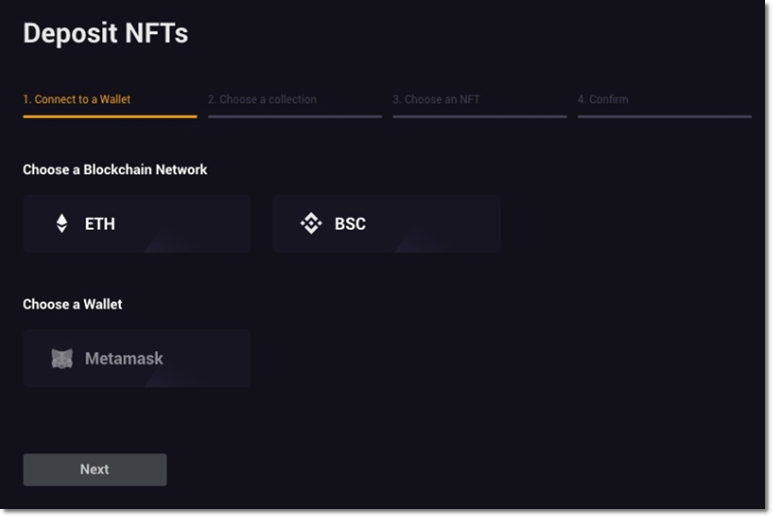Click the gray bar under Choose a collection

click(x=295, y=117)
